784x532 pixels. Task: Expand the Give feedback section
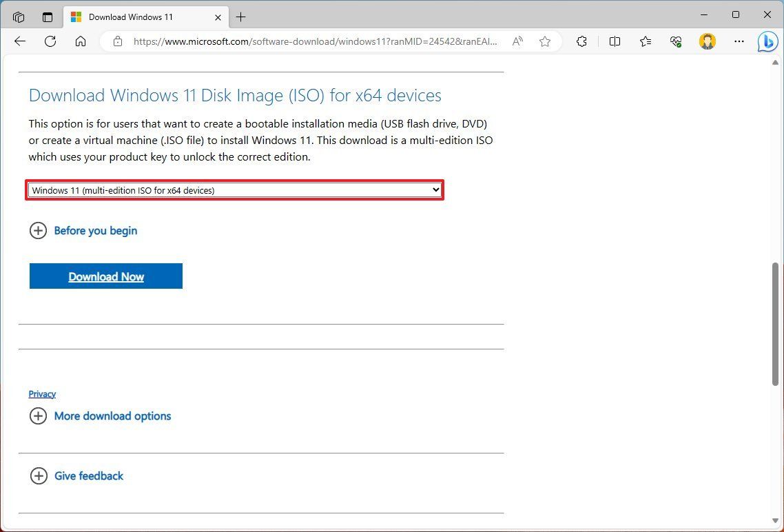pos(76,475)
